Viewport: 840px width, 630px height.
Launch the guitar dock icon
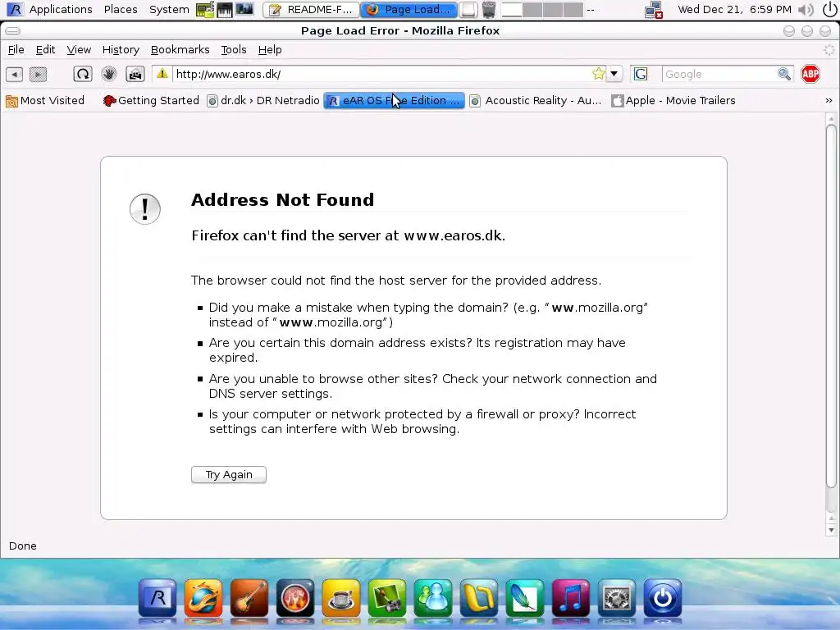[249, 598]
